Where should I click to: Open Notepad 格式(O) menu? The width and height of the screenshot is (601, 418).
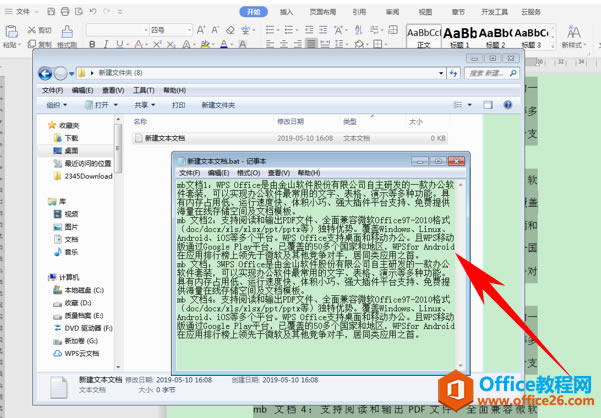pos(248,173)
